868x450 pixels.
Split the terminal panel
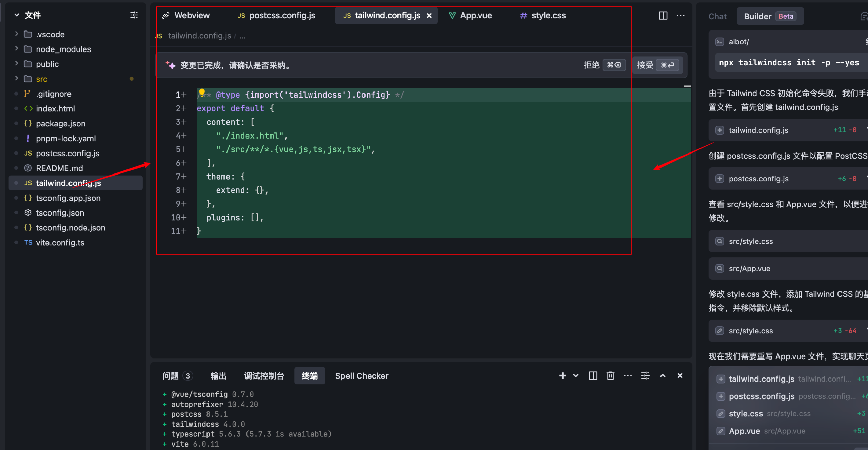click(593, 375)
